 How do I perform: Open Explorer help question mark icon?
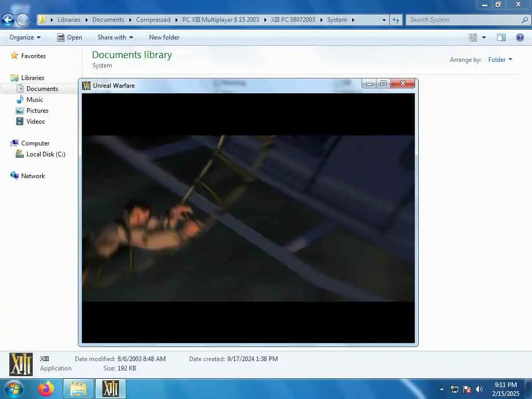click(520, 37)
